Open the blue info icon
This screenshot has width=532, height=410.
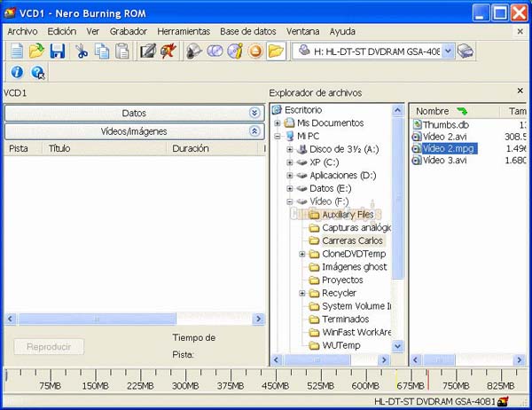(x=17, y=72)
